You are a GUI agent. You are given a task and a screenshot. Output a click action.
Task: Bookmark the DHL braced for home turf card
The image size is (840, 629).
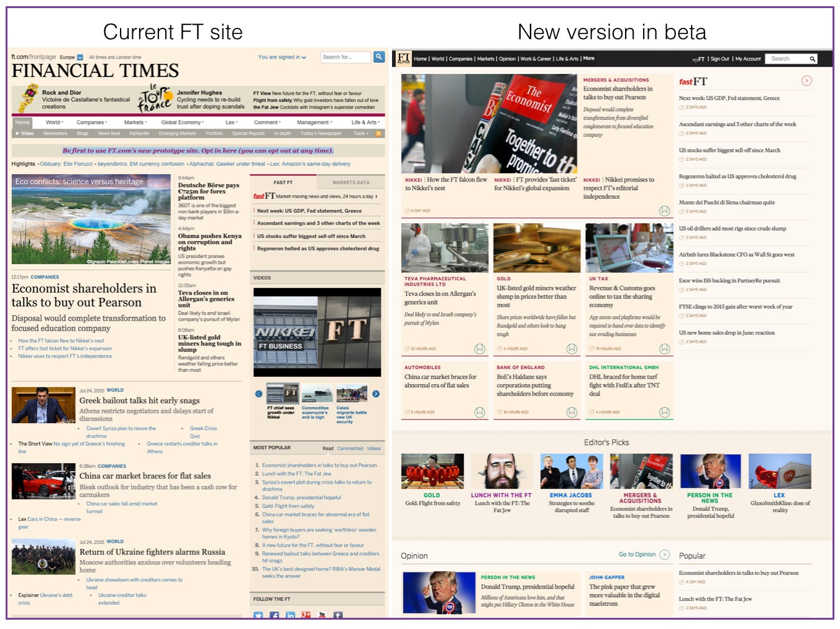click(x=664, y=412)
